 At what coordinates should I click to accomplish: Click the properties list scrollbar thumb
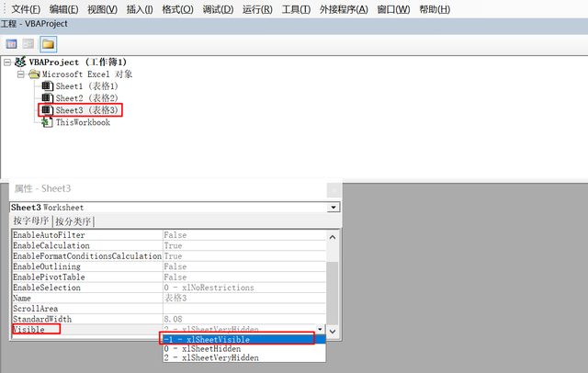(333, 293)
